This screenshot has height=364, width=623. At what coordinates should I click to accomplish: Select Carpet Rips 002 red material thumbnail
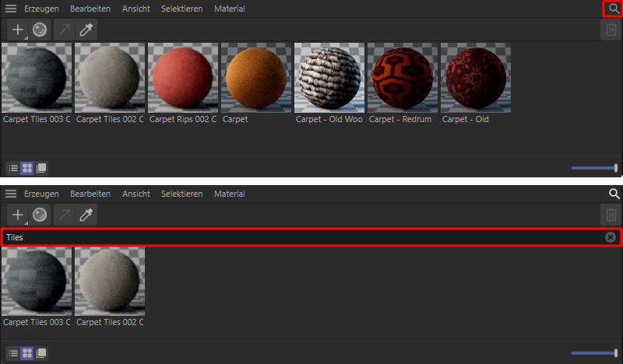183,78
